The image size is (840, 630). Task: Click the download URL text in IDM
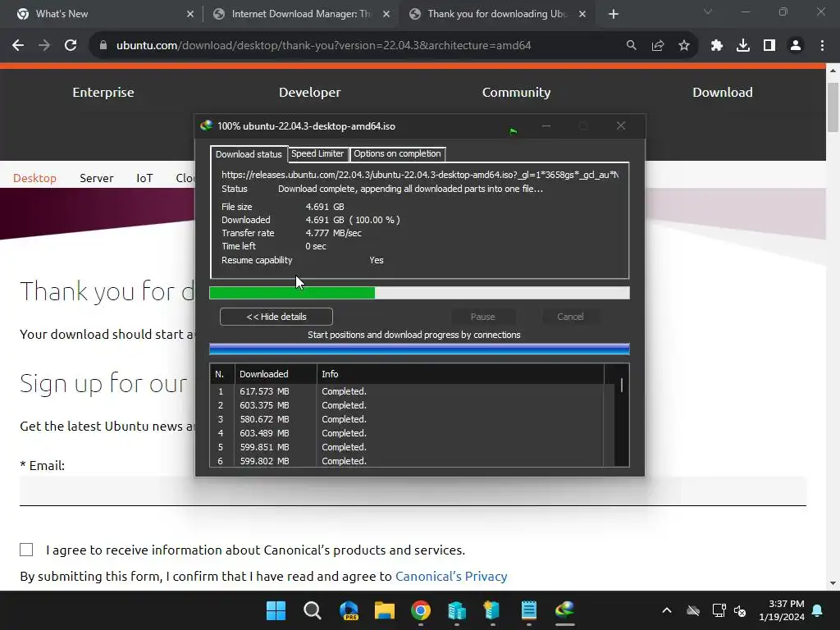pyautogui.click(x=420, y=175)
